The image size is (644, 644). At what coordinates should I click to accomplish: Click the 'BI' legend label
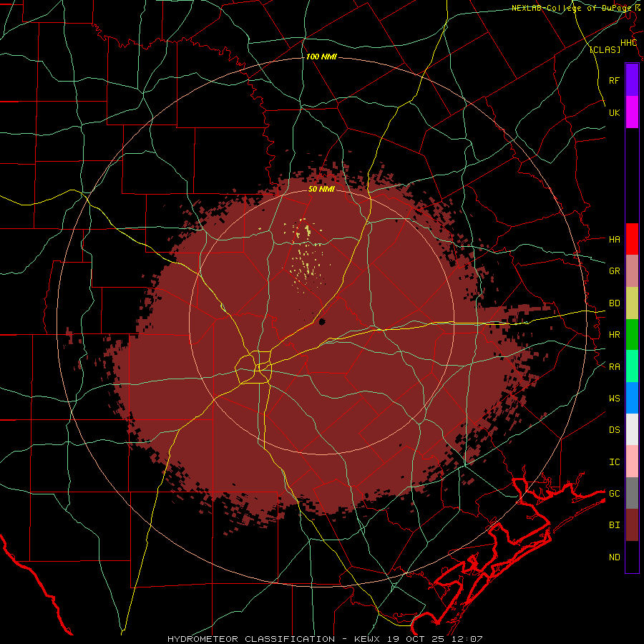[x=614, y=525]
